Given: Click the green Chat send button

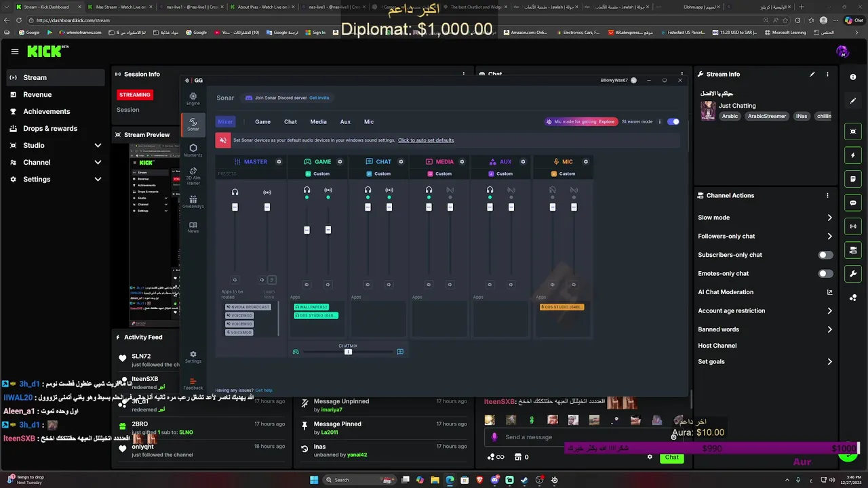Looking at the screenshot, I should [x=671, y=457].
